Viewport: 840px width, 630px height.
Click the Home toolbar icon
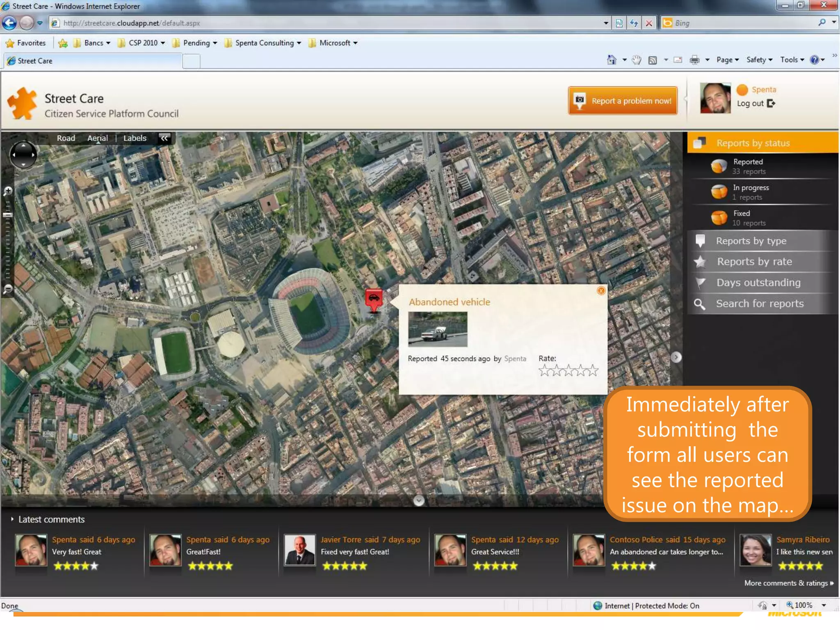click(612, 60)
